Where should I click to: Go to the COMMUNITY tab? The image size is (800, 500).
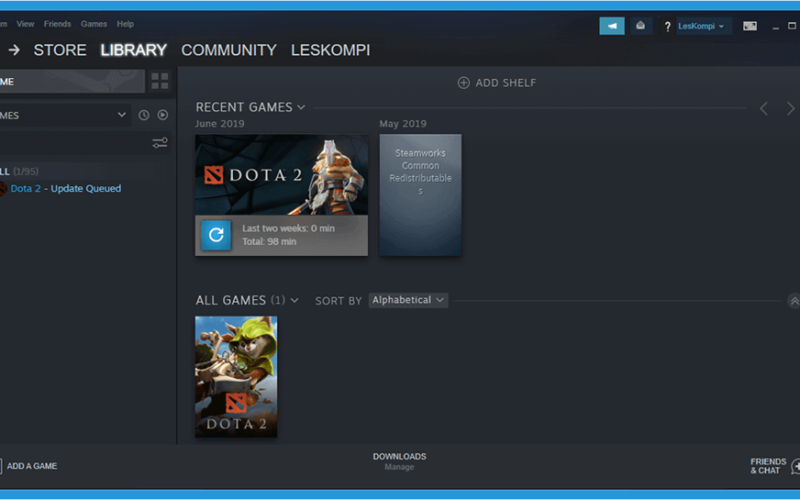click(x=229, y=50)
